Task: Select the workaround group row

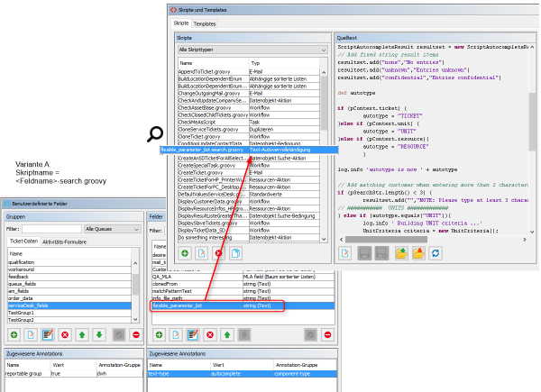Action: (69, 269)
